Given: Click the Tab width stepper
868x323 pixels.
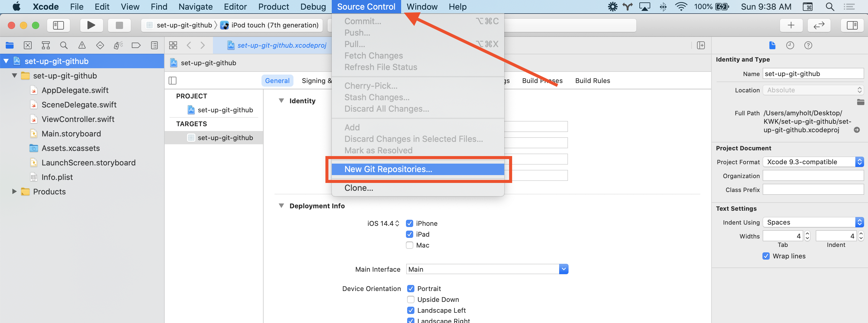Looking at the screenshot, I should [807, 236].
